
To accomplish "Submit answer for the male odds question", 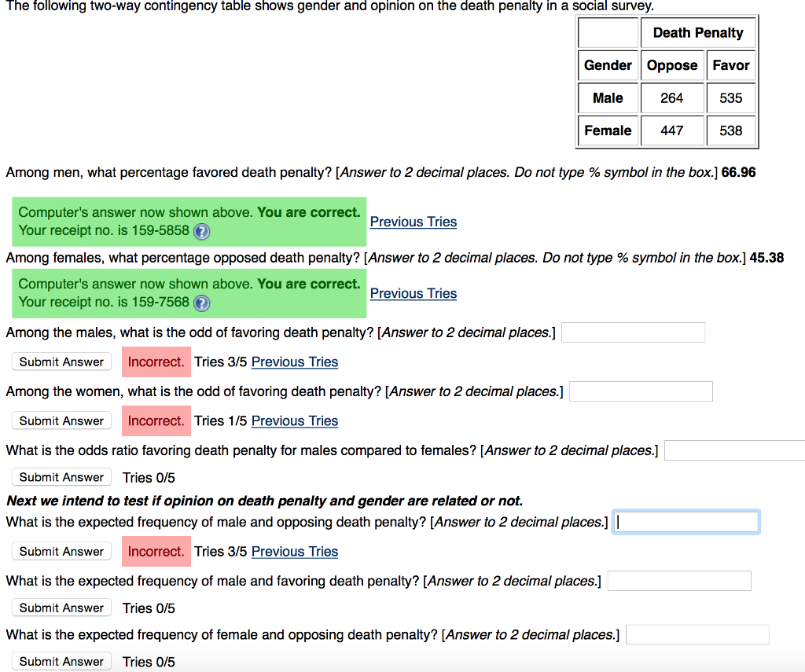I will pyautogui.click(x=61, y=362).
